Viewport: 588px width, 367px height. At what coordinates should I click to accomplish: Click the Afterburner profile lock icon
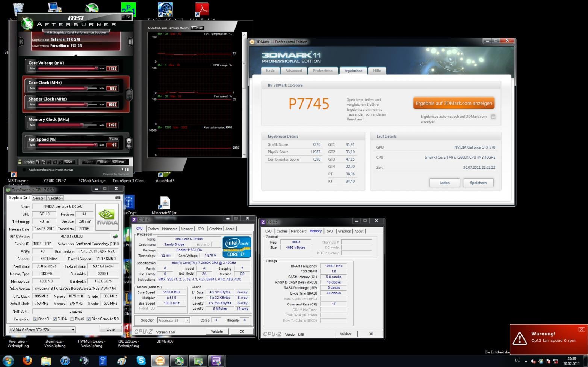click(20, 162)
